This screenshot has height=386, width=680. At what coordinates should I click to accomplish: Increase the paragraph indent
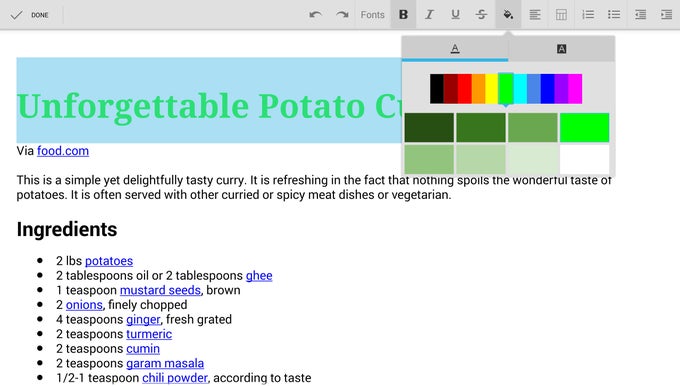coord(667,15)
